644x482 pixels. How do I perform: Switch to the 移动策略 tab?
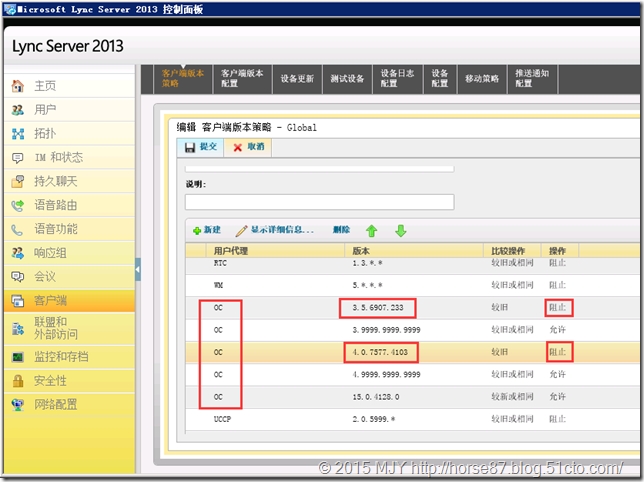482,78
